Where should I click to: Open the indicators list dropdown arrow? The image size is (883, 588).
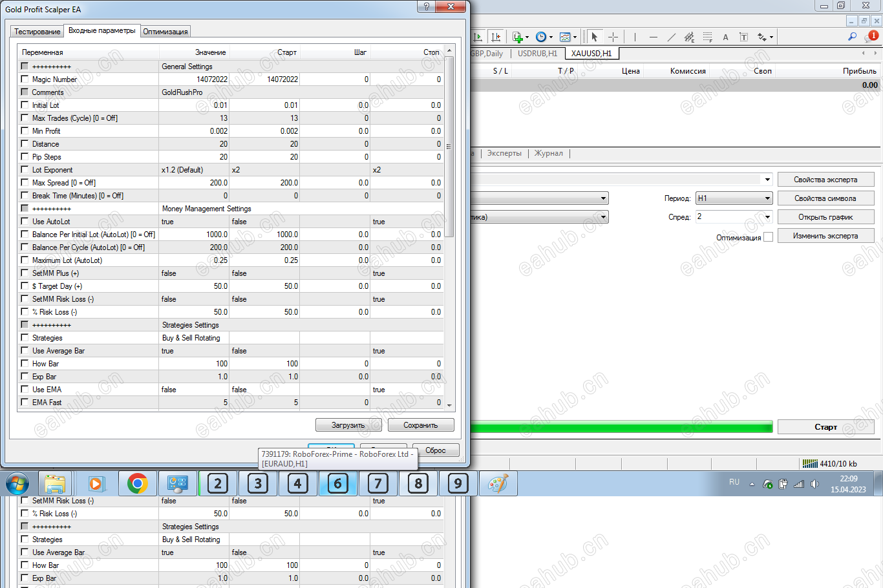click(x=527, y=37)
